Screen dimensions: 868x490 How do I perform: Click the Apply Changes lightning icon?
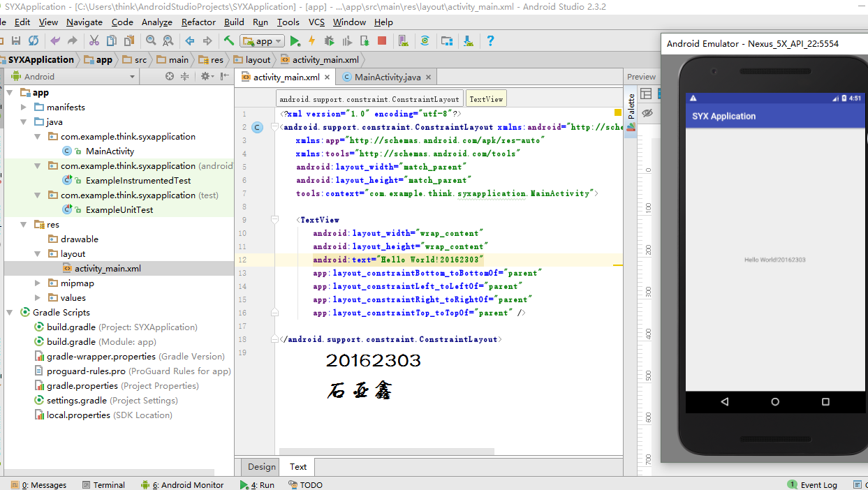click(311, 40)
